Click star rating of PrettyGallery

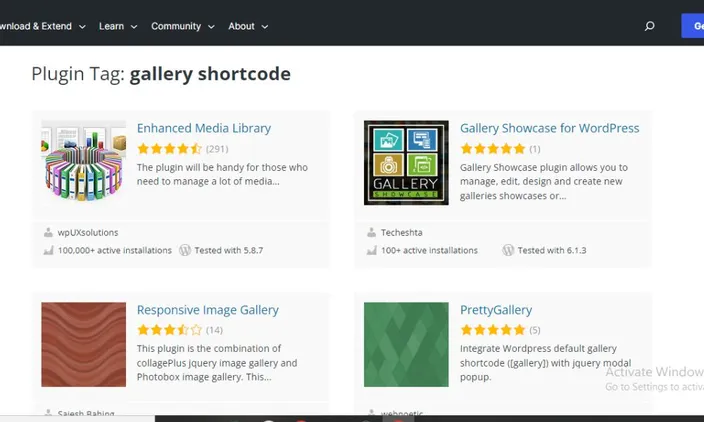click(x=493, y=330)
